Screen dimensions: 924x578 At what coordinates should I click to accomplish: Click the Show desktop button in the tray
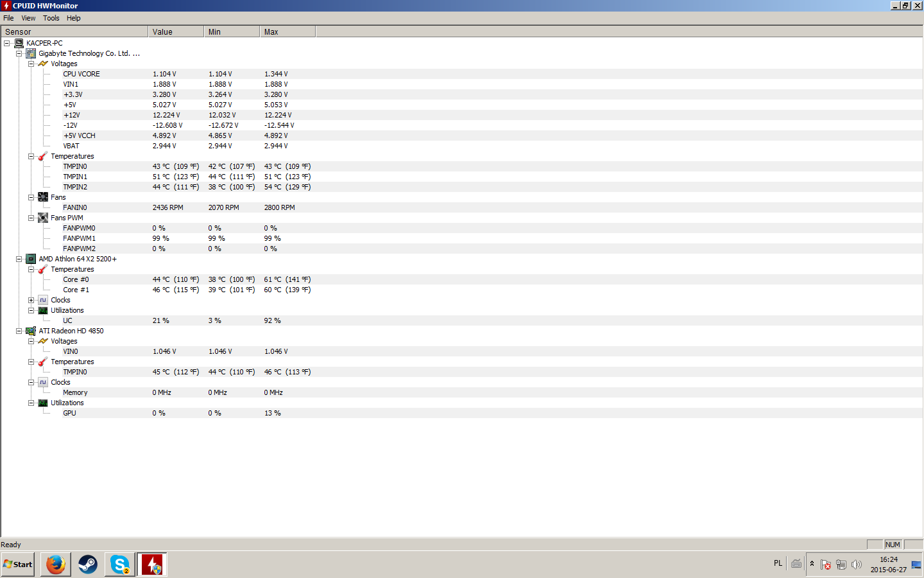click(x=916, y=565)
